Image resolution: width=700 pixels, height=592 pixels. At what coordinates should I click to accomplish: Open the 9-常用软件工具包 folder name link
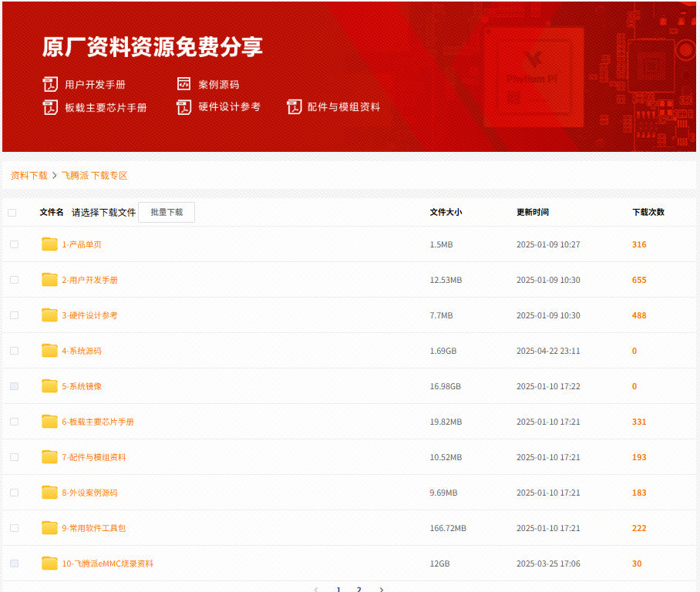[94, 528]
